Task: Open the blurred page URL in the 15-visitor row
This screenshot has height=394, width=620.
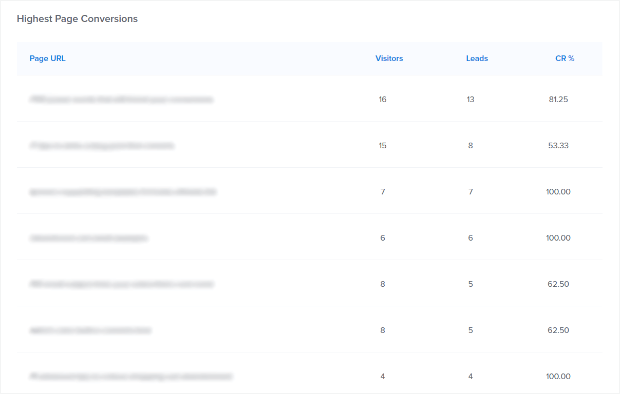Action: [x=102, y=146]
